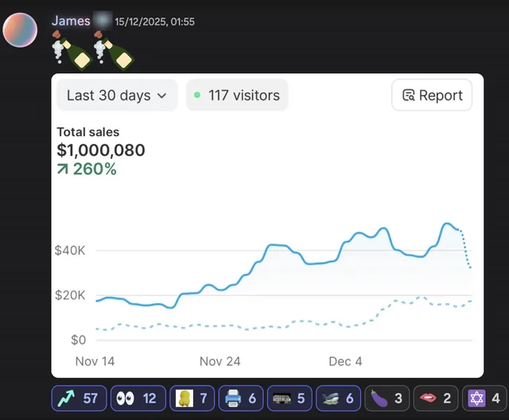
Task: Toggle the eyes reaction with 12
Action: (x=138, y=399)
